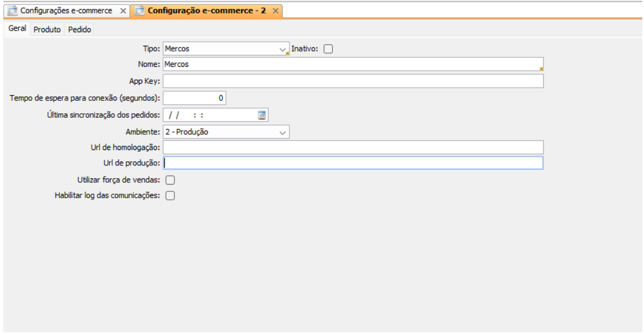Focus the App Key input field
This screenshot has width=644, height=334.
click(x=352, y=82)
